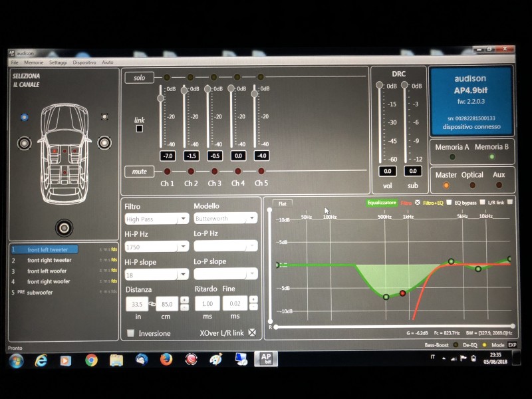This screenshot has width=532, height=399.
Task: Select front right tweeter in channel list
Action: click(49, 260)
